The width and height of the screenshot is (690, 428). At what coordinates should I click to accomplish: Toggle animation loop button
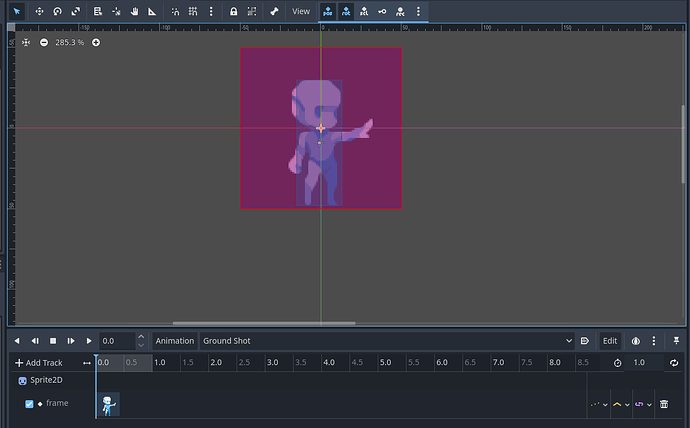674,362
